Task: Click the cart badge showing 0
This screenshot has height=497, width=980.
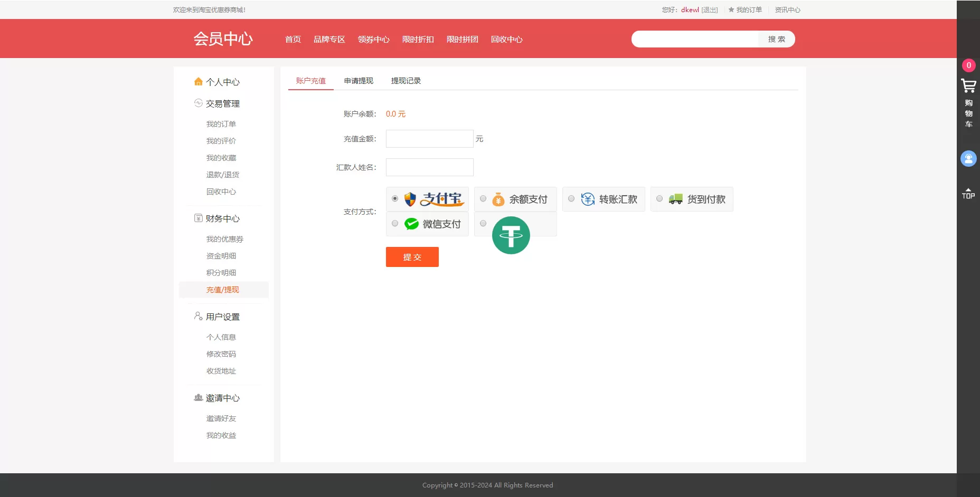Action: pyautogui.click(x=969, y=65)
